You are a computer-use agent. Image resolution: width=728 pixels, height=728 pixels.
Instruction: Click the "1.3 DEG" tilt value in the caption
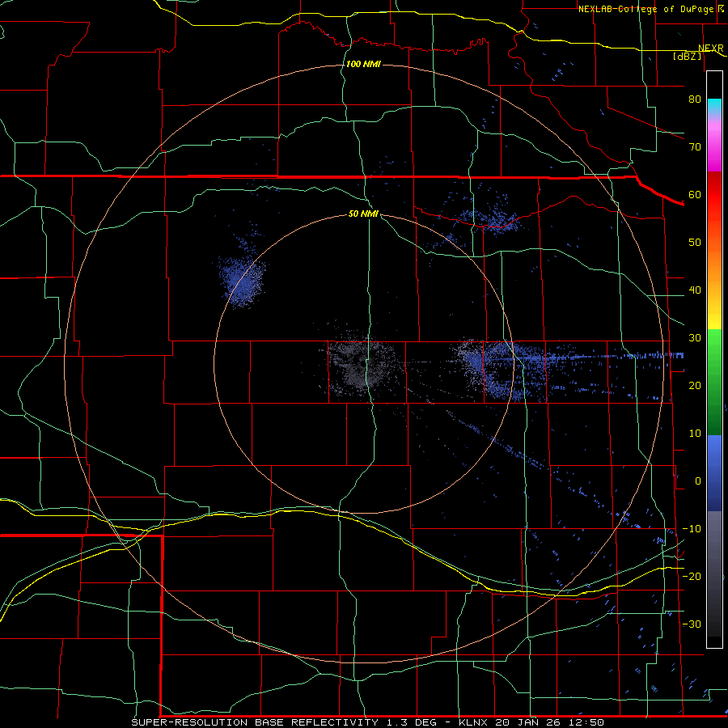[x=413, y=722]
